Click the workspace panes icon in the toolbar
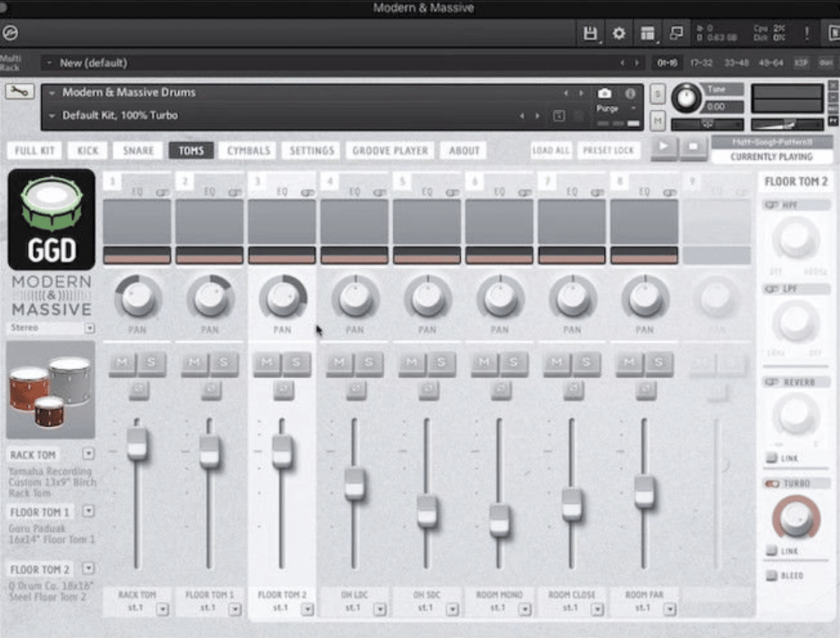840x638 pixels. coord(678,33)
